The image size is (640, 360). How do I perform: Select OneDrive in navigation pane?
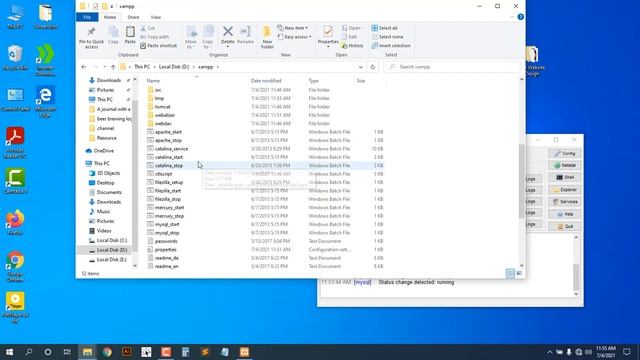point(104,151)
